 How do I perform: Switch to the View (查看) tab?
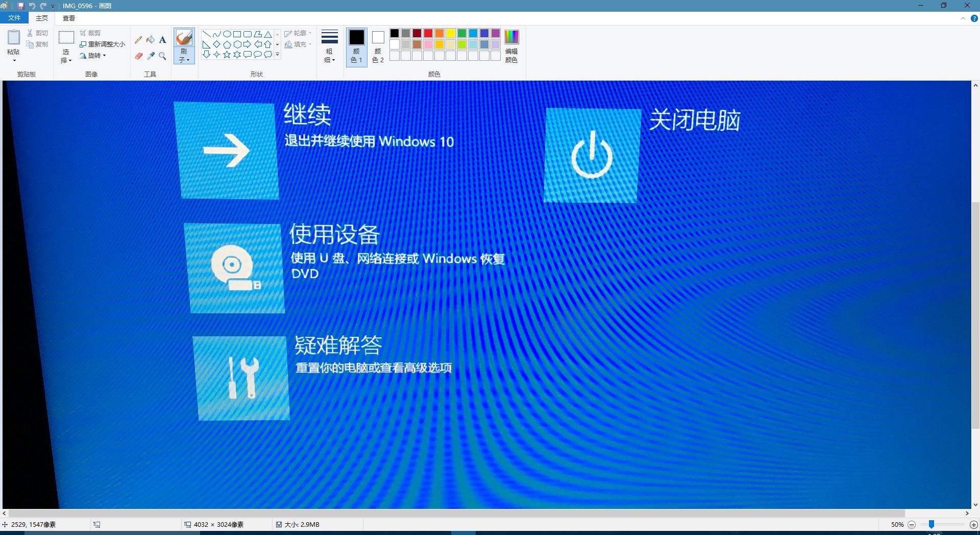69,18
